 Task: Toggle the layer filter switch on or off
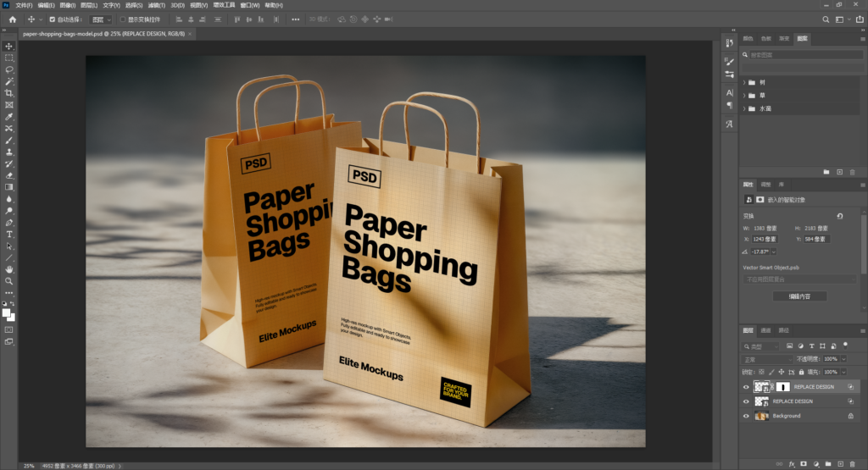click(x=845, y=345)
